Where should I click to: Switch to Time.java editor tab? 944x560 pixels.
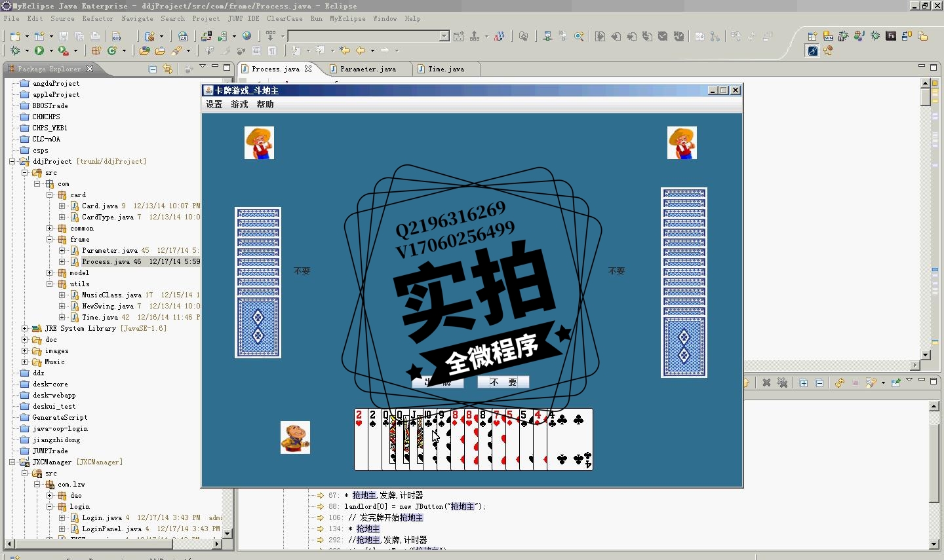coord(446,69)
